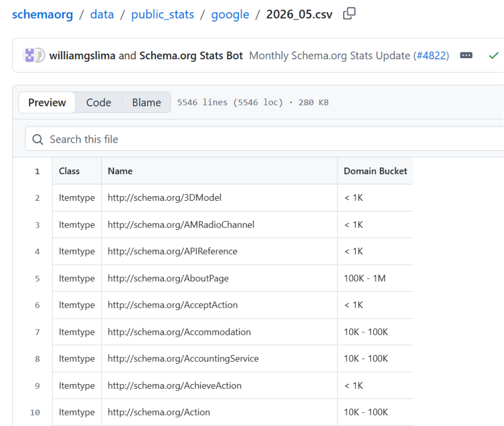Switch to the Preview tab
Screen dimensions: 504x426
(x=47, y=102)
